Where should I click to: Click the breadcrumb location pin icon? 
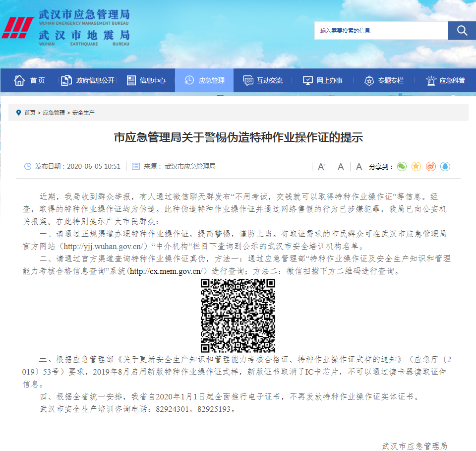pyautogui.click(x=18, y=113)
